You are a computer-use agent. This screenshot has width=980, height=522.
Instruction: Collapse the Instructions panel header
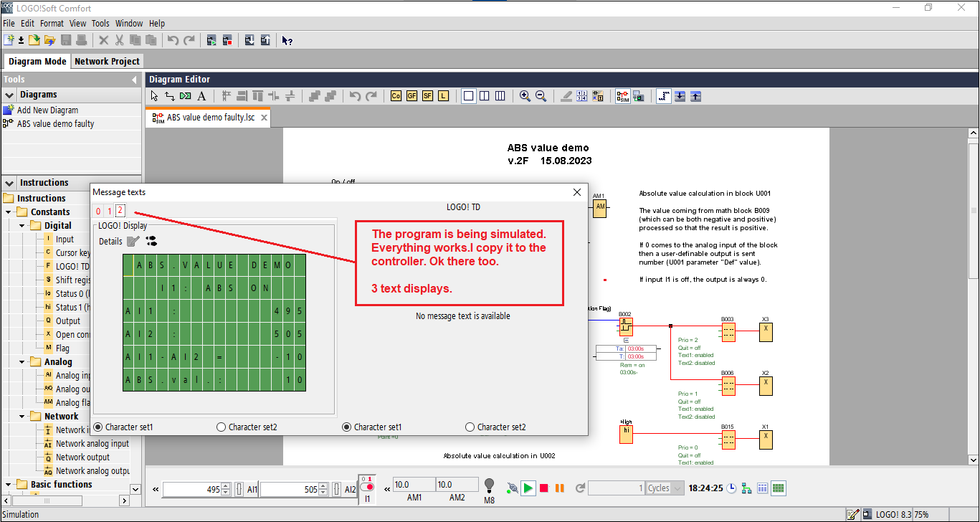[9, 183]
